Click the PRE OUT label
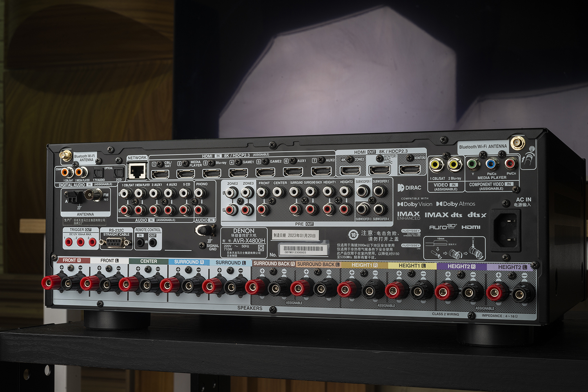 point(304,224)
